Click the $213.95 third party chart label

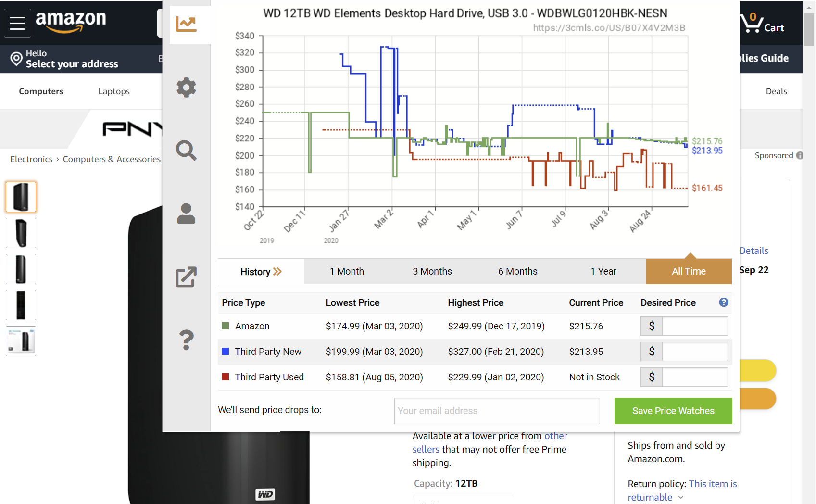pos(707,151)
